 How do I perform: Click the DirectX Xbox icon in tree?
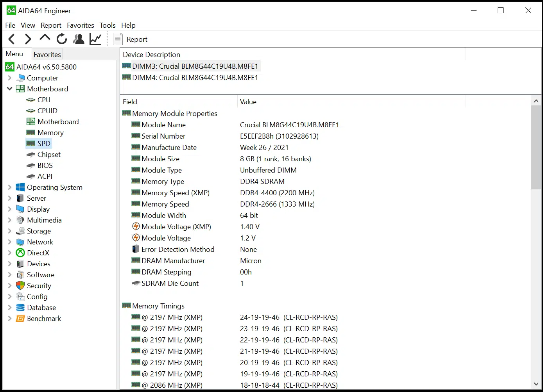tap(20, 253)
